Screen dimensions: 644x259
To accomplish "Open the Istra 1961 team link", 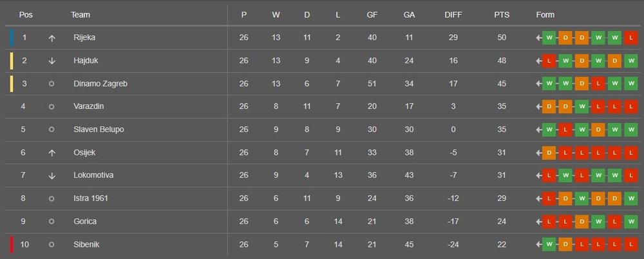I will click(91, 198).
